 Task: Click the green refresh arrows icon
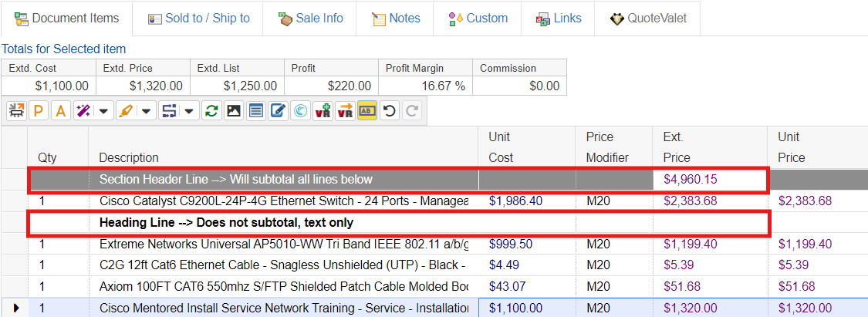point(211,111)
